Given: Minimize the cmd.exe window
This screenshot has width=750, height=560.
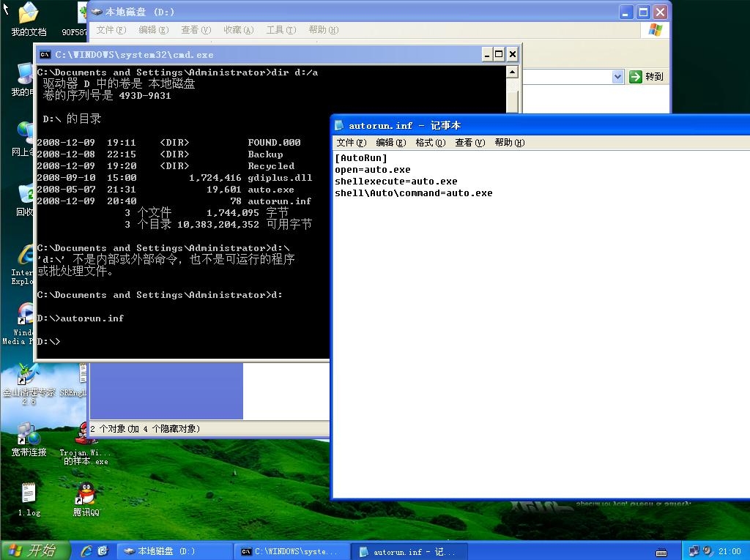Looking at the screenshot, I should coord(486,54).
